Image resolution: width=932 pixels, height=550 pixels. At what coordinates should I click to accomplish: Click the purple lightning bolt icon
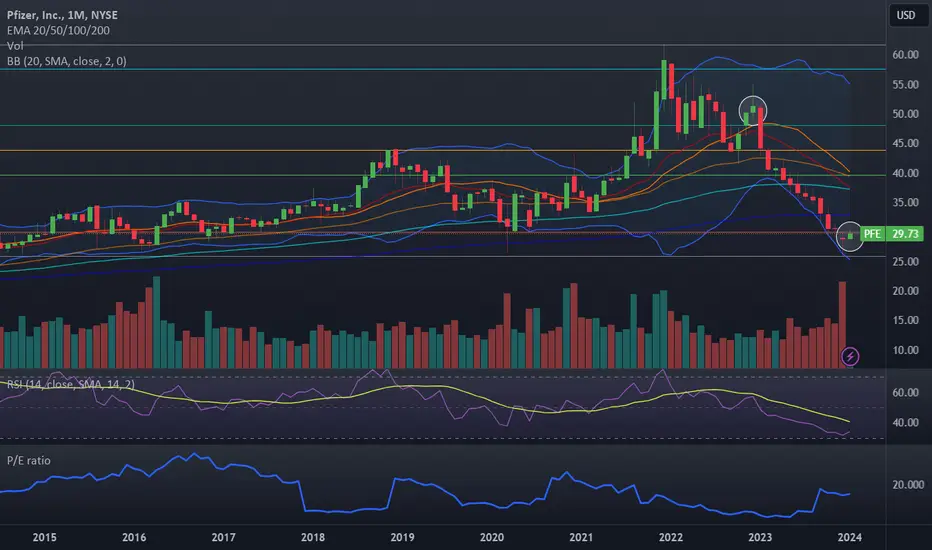click(850, 356)
